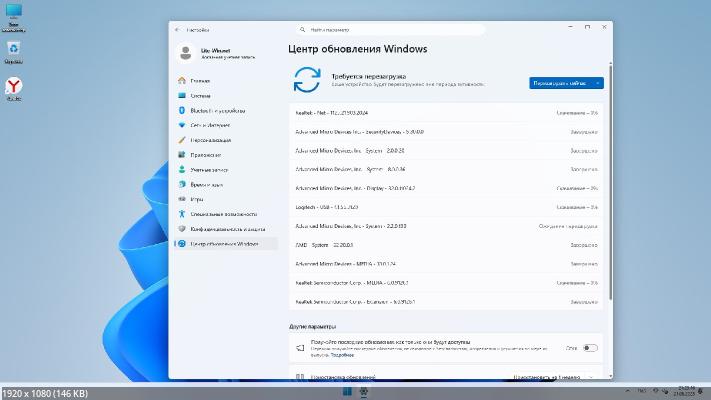
Task: Open the Система settings section
Action: coord(200,96)
